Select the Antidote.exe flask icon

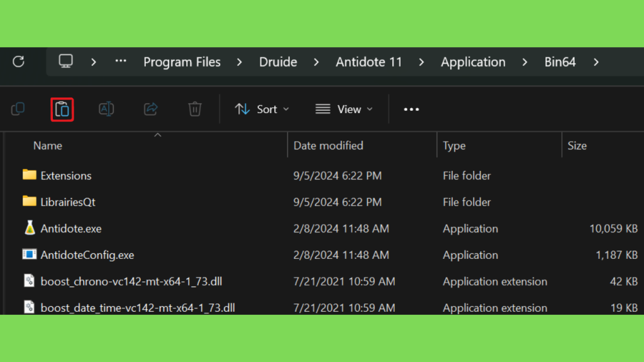[30, 228]
